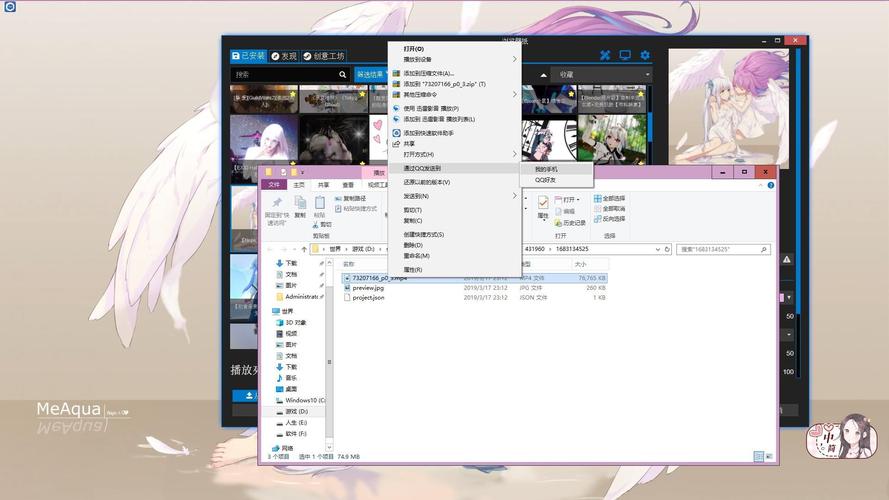Click the Open dropdown button in ribbon

(567, 200)
